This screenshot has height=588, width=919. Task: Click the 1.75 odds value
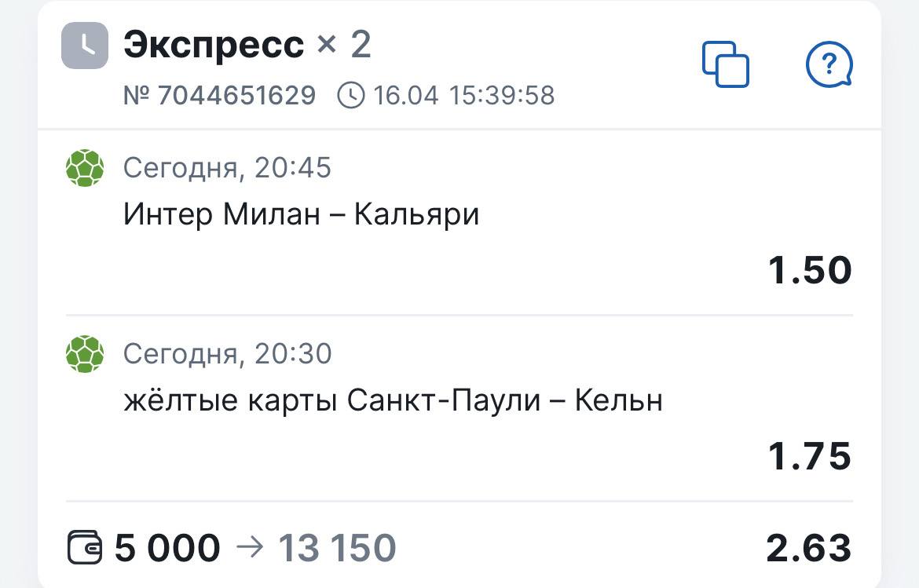tap(809, 456)
